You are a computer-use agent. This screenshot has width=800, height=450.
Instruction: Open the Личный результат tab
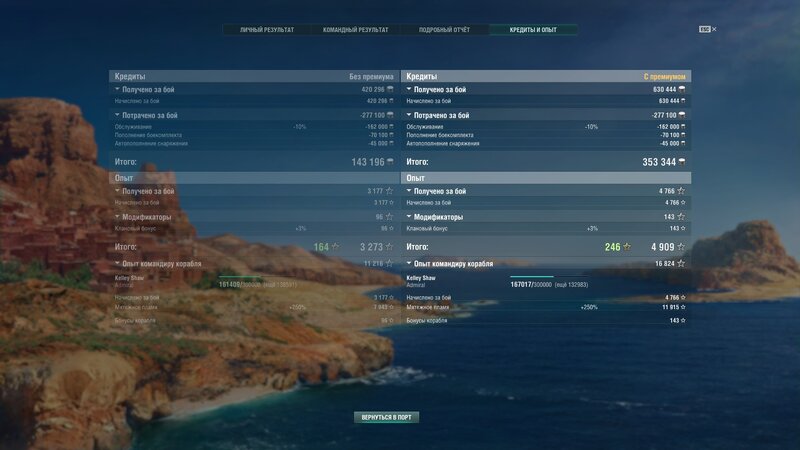click(x=267, y=30)
